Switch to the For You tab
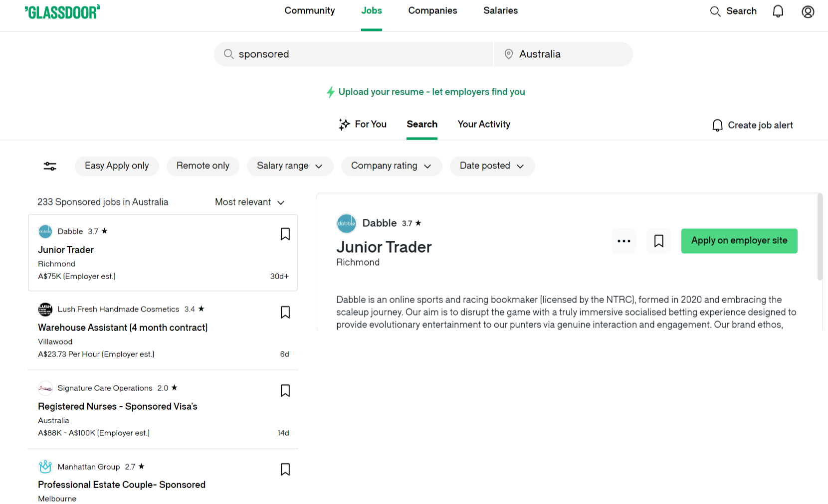Image resolution: width=828 pixels, height=504 pixels. (x=363, y=124)
